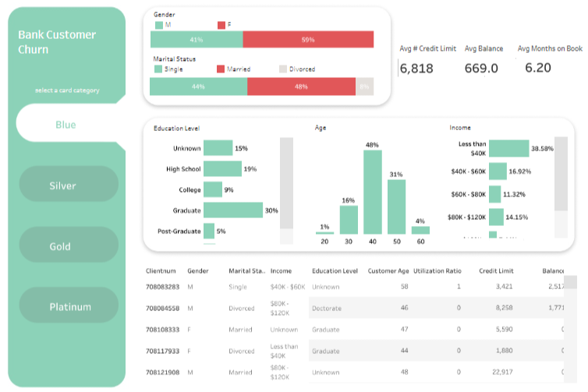Click the Post-Graduate 5% bar
This screenshot has width=588, height=392.
point(209,231)
